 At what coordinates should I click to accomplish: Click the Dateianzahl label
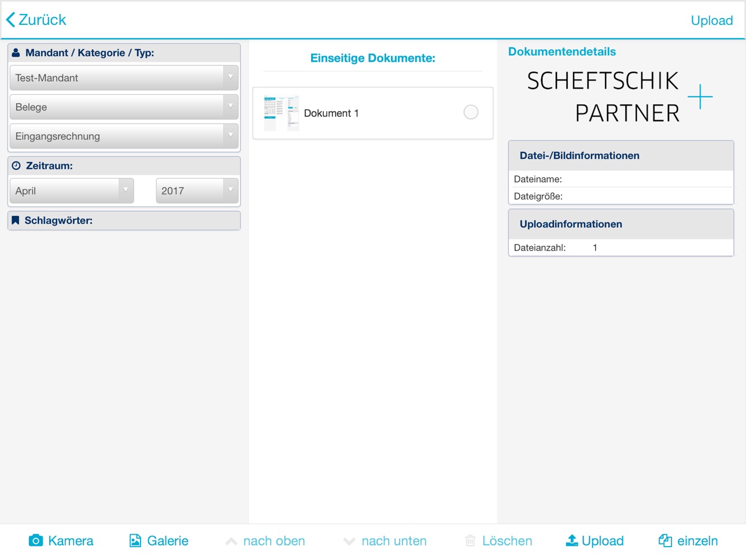pyautogui.click(x=540, y=248)
